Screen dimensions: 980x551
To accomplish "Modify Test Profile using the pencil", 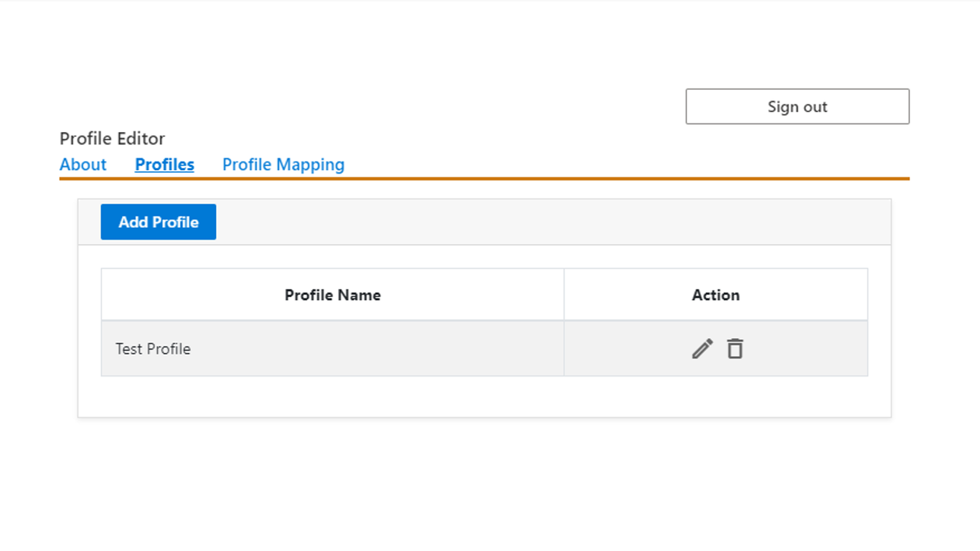I will (702, 349).
